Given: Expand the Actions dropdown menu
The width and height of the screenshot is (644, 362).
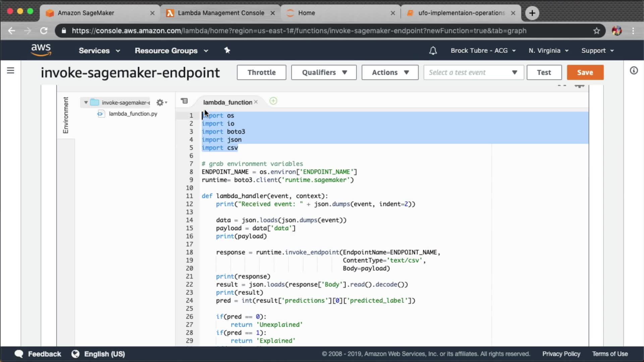Looking at the screenshot, I should (390, 72).
